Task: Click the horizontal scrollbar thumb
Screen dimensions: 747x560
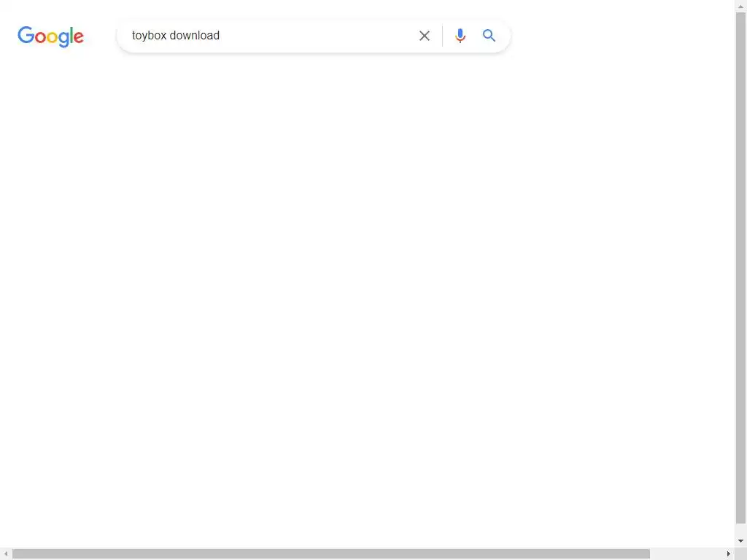Action: coord(331,554)
